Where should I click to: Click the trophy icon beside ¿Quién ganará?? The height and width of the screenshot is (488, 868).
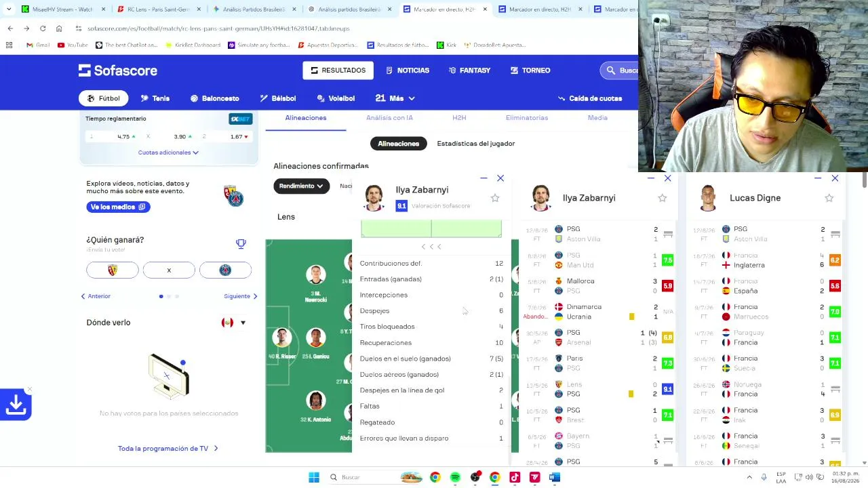pyautogui.click(x=241, y=243)
